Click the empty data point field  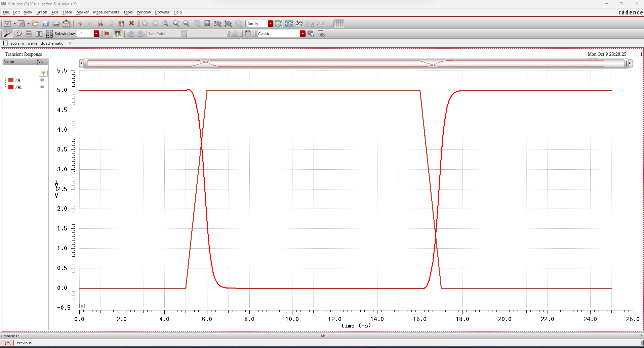click(x=207, y=34)
